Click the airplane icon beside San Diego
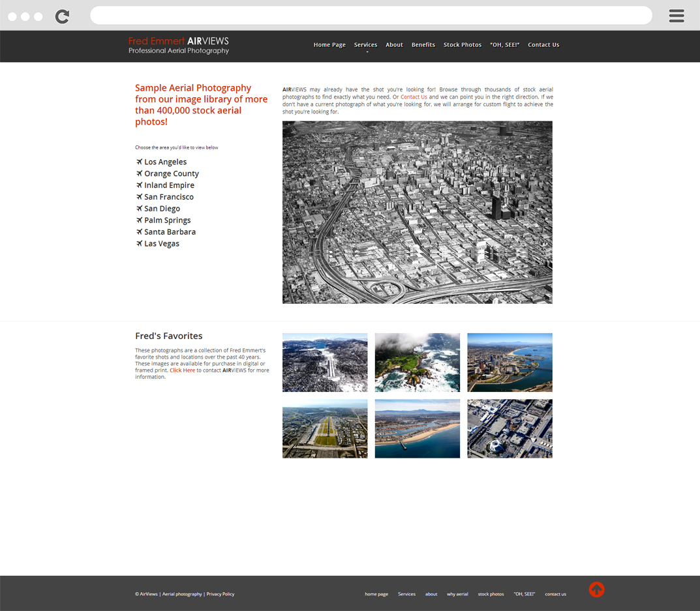The image size is (700, 611). click(139, 209)
